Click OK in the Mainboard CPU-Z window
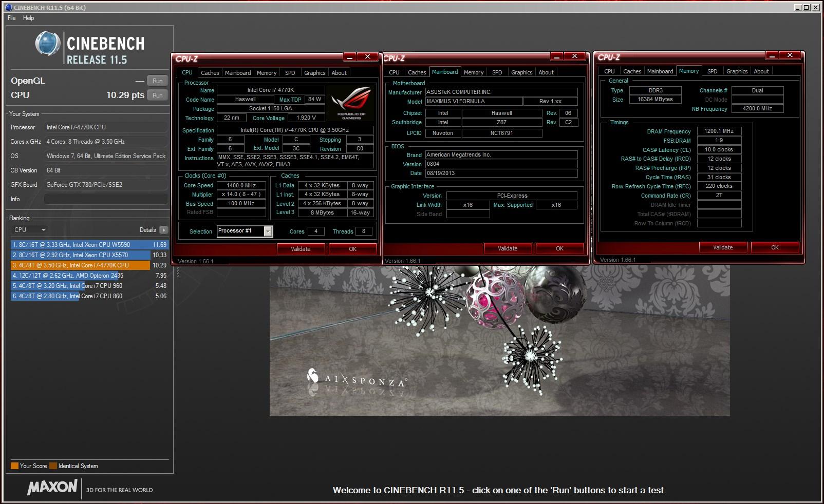Image resolution: width=824 pixels, height=504 pixels. (559, 248)
